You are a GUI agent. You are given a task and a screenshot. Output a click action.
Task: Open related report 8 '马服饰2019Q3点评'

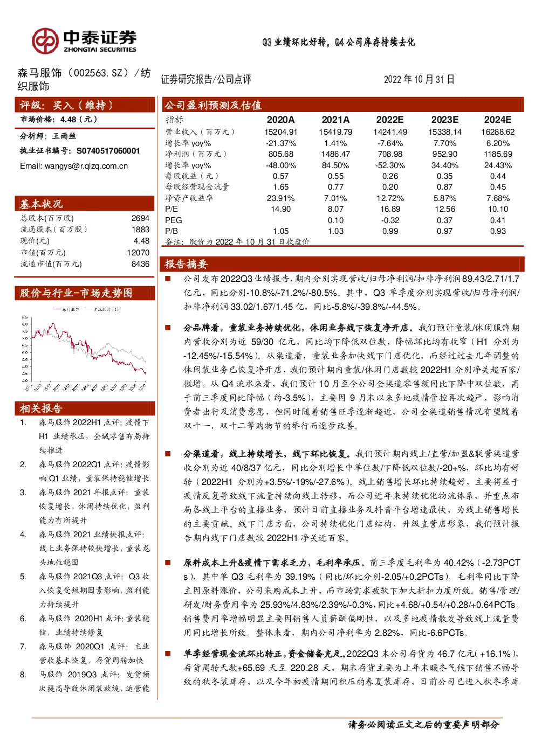94,681
